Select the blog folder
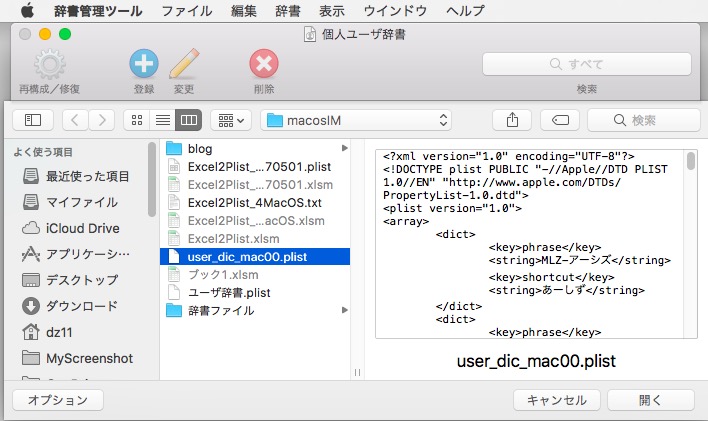Screen dimensions: 708x421 255,148
